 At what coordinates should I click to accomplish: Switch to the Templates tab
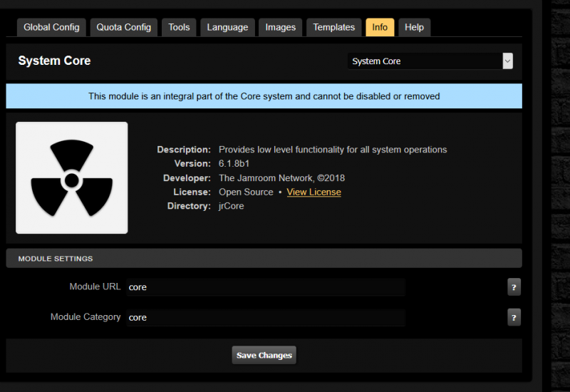pos(333,27)
